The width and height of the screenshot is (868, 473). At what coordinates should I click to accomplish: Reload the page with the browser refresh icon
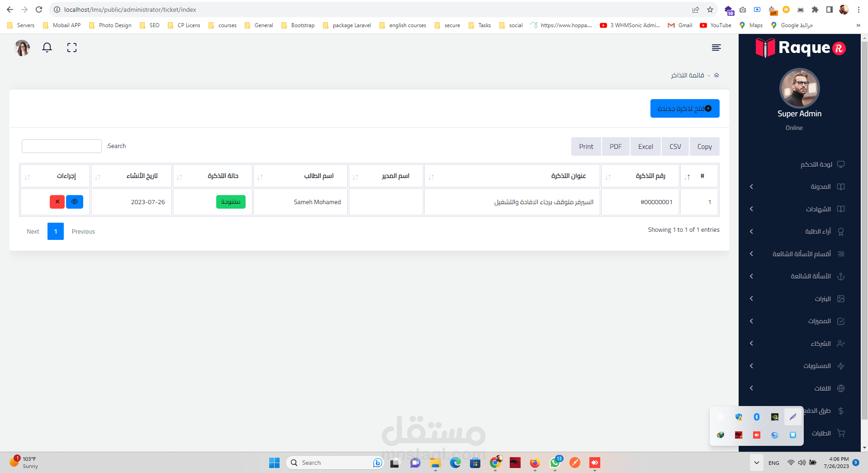(x=39, y=10)
